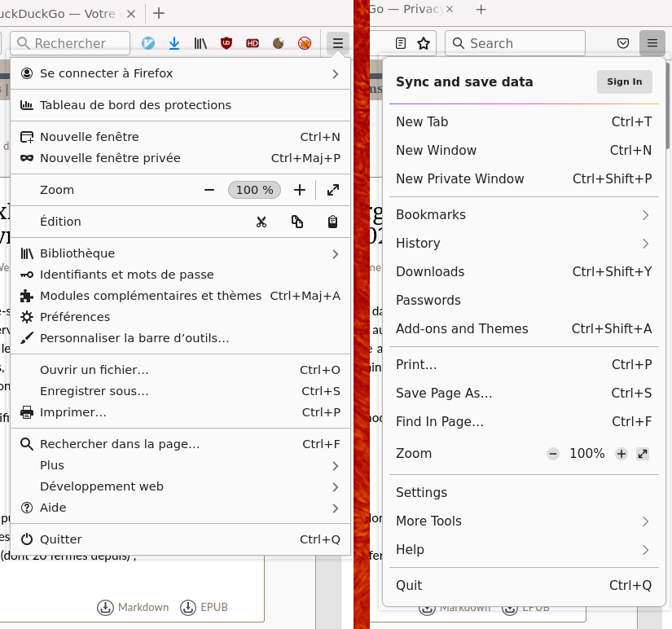Zoom out with minus in English menu

click(553, 454)
